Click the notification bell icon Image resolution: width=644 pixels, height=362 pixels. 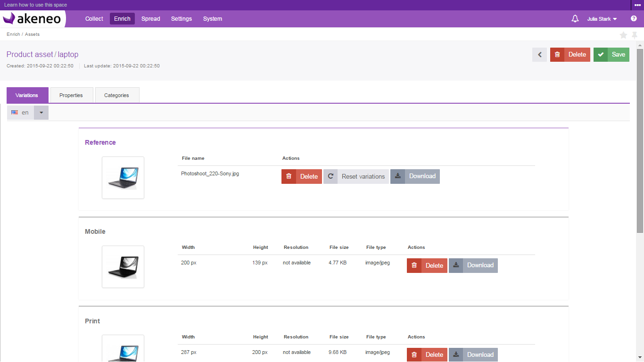575,19
